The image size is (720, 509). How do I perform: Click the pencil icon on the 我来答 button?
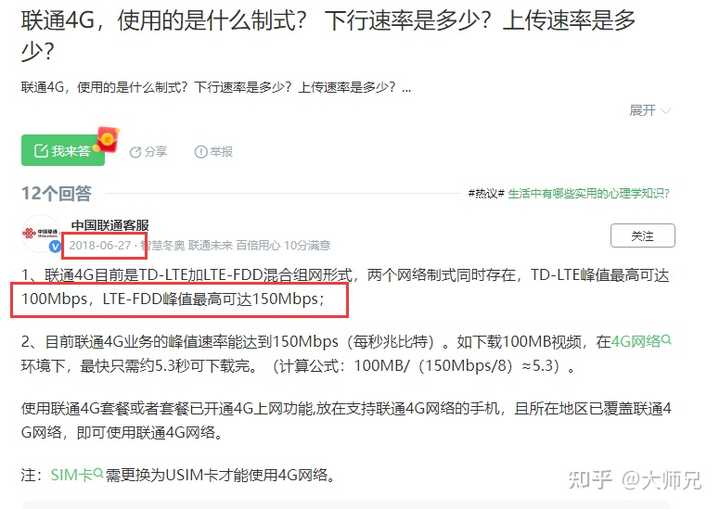point(41,150)
